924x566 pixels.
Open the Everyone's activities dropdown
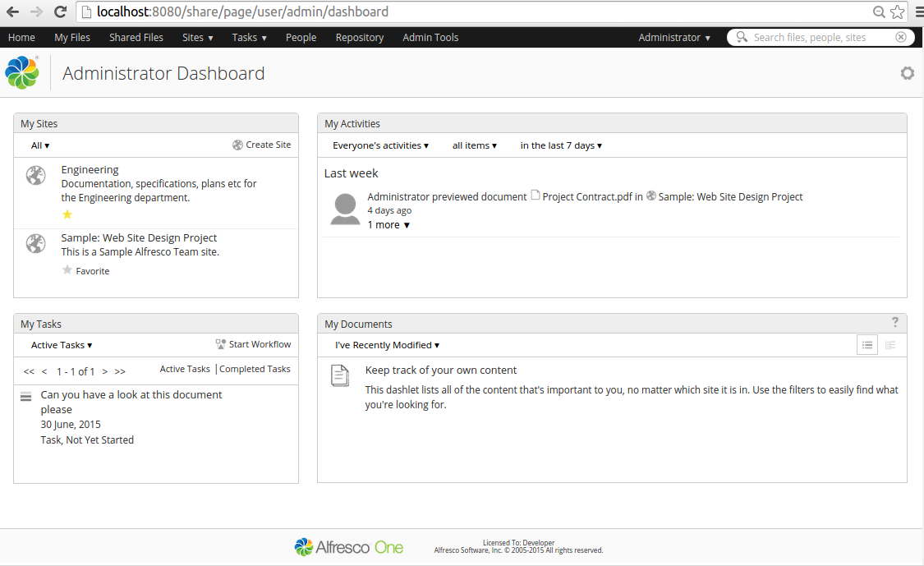[x=380, y=145]
